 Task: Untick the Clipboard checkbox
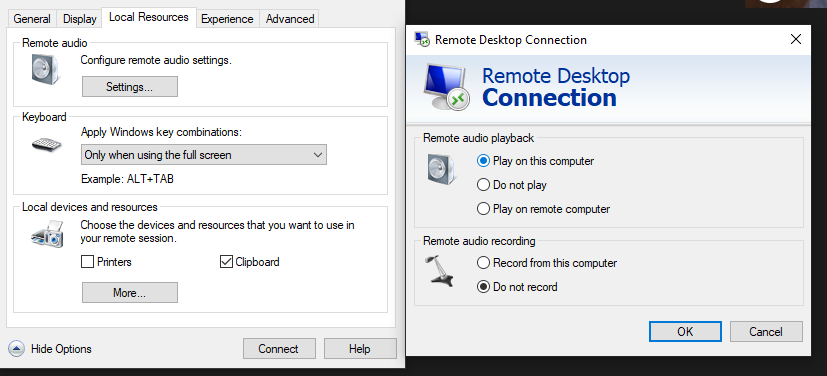point(226,262)
